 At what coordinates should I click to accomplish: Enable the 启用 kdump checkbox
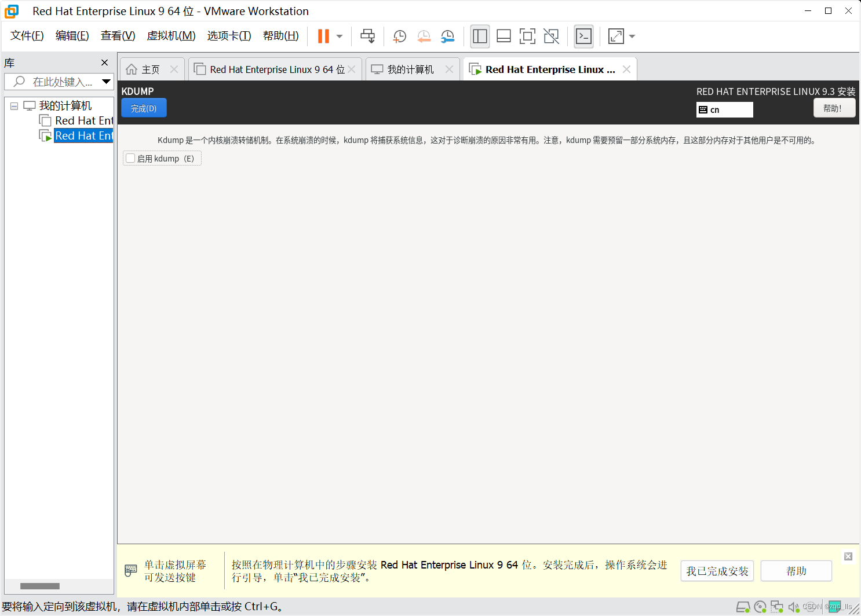[x=131, y=158]
